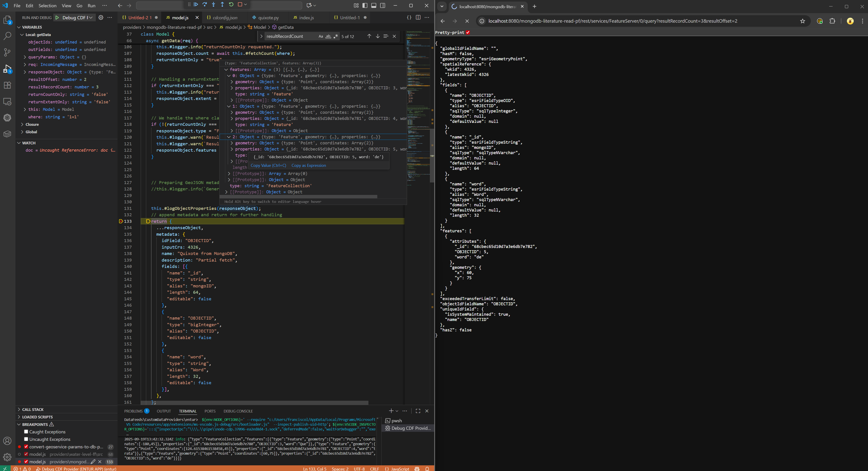Viewport: 868px width, 471px height.
Task: Click the resultRecordCount find input field
Action: tap(291, 36)
